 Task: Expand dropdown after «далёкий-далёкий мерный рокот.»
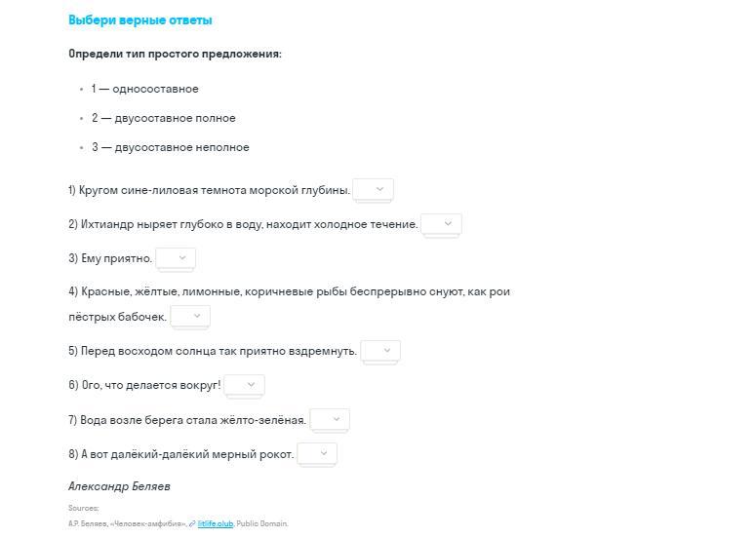pyautogui.click(x=317, y=453)
